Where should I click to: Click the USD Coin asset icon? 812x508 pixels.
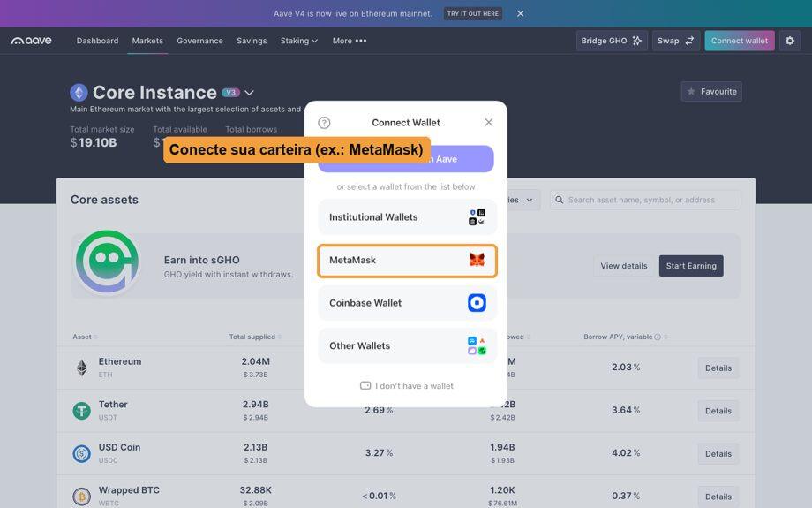coord(82,453)
